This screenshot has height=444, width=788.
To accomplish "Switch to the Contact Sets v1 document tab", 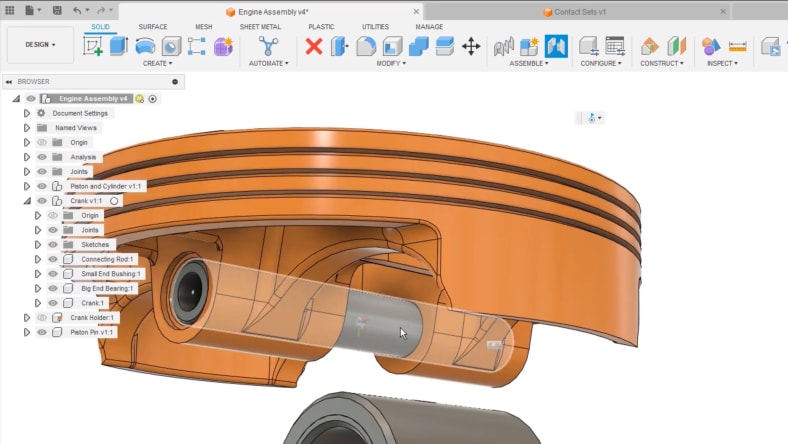I will tap(580, 12).
